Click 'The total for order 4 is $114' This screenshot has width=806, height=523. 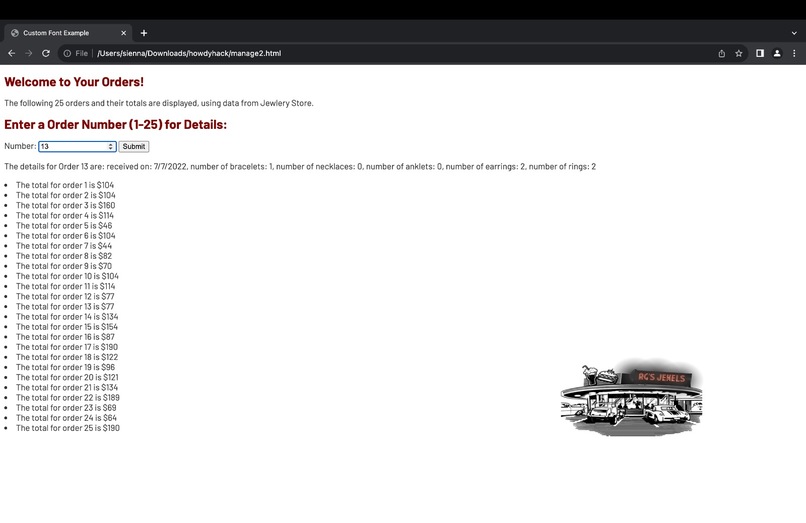(65, 215)
